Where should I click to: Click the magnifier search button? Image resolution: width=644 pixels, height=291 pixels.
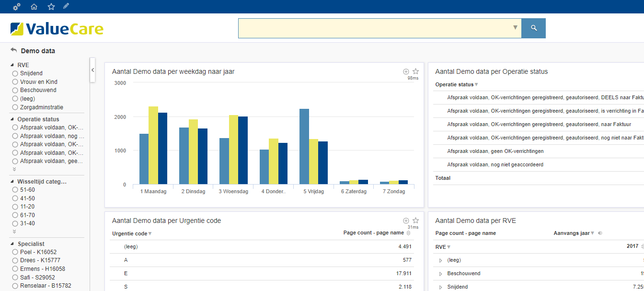pos(533,28)
